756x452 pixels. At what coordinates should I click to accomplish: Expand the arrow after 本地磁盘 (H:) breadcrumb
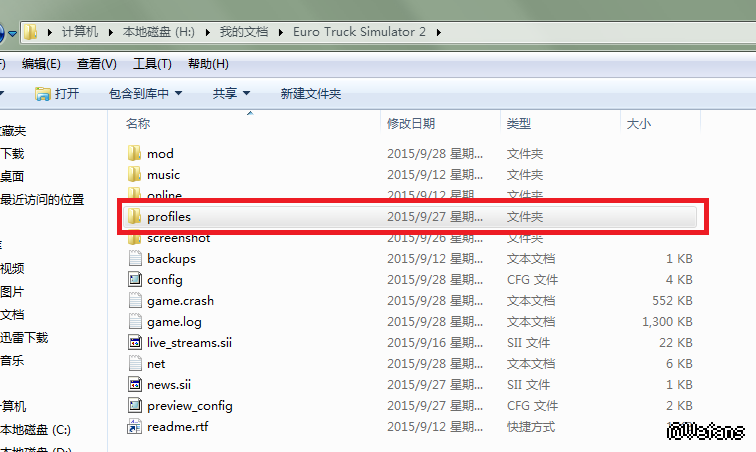coord(208,32)
